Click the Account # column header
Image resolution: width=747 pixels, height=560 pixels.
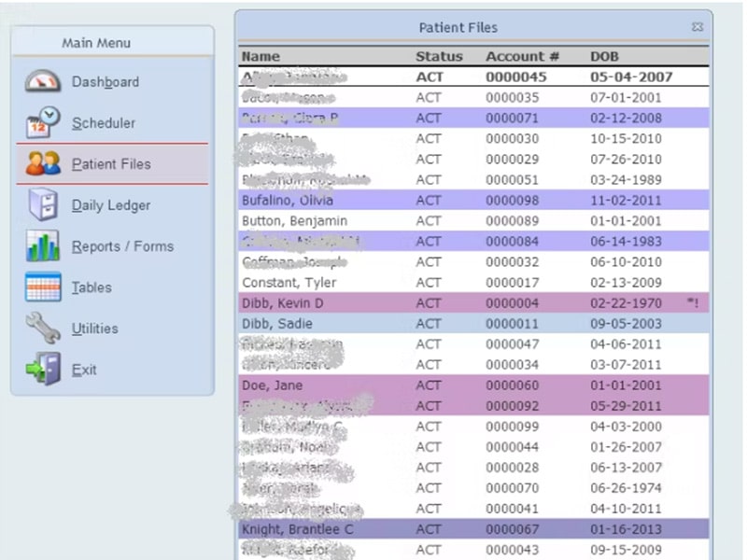(x=522, y=56)
